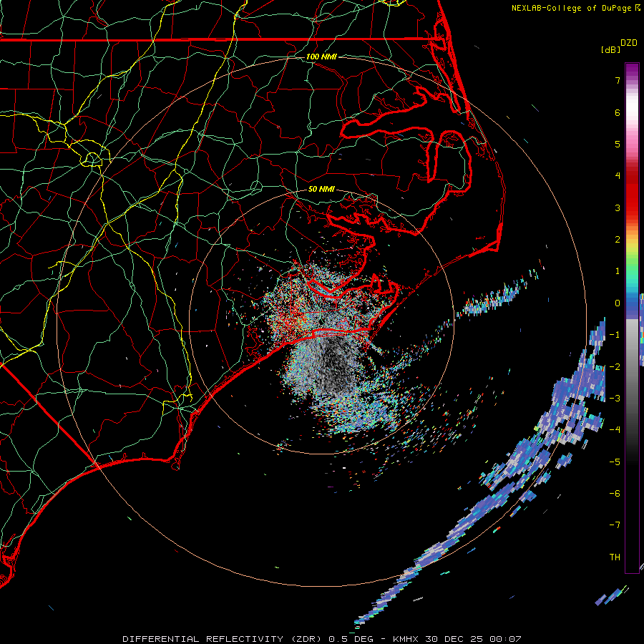Viewport: 644px width, 644px height.
Task: Click the "4" value on the color scale
Action: pos(618,175)
